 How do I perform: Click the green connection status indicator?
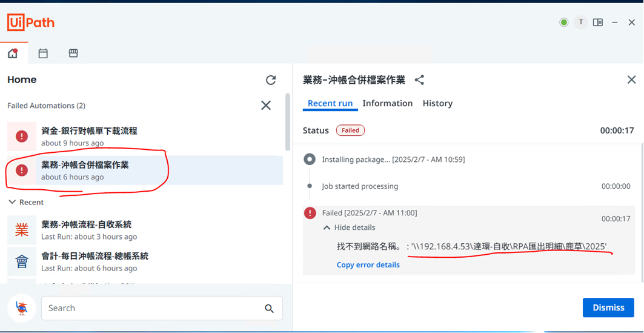click(563, 22)
